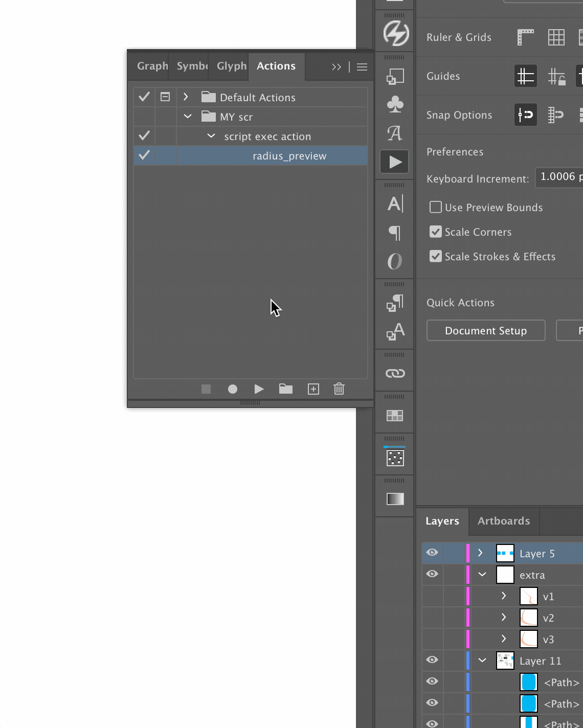583x728 pixels.
Task: Click the lock guides icon
Action: 556,76
